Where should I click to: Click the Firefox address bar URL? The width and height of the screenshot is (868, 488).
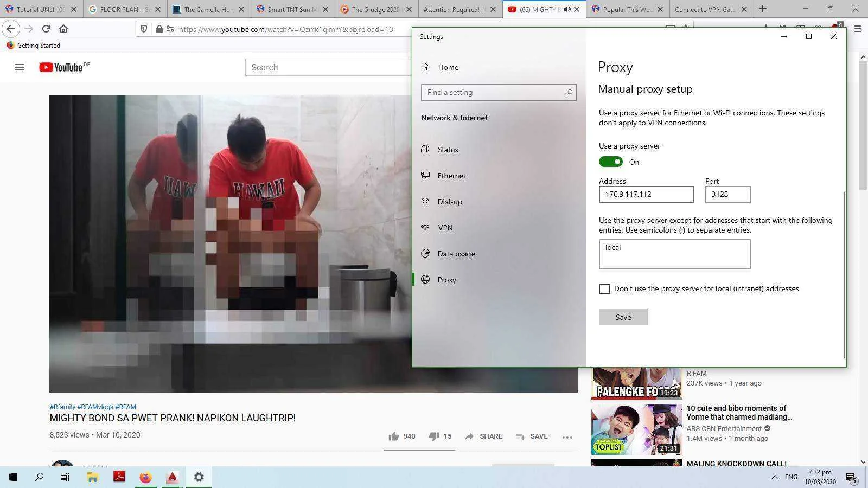coord(286,29)
